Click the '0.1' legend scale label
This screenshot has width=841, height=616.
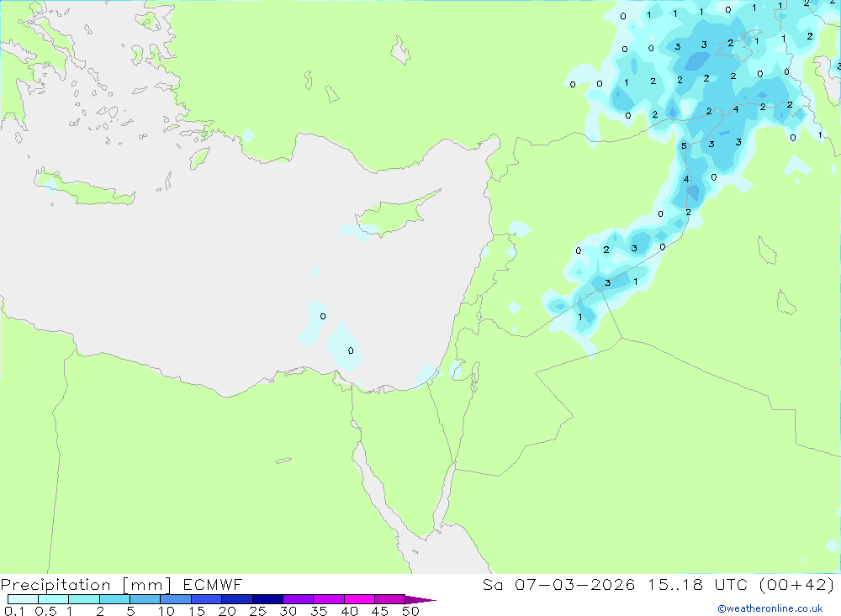pyautogui.click(x=14, y=611)
